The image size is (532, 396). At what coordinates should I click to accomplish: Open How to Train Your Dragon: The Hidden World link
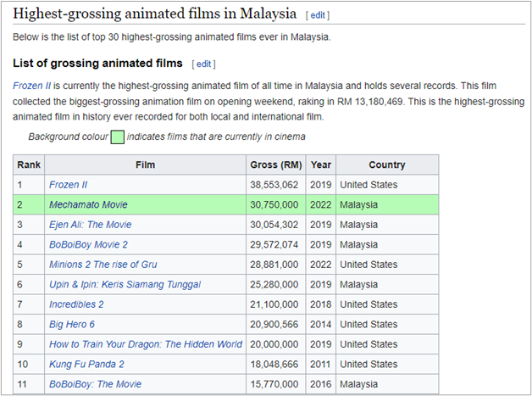[146, 344]
